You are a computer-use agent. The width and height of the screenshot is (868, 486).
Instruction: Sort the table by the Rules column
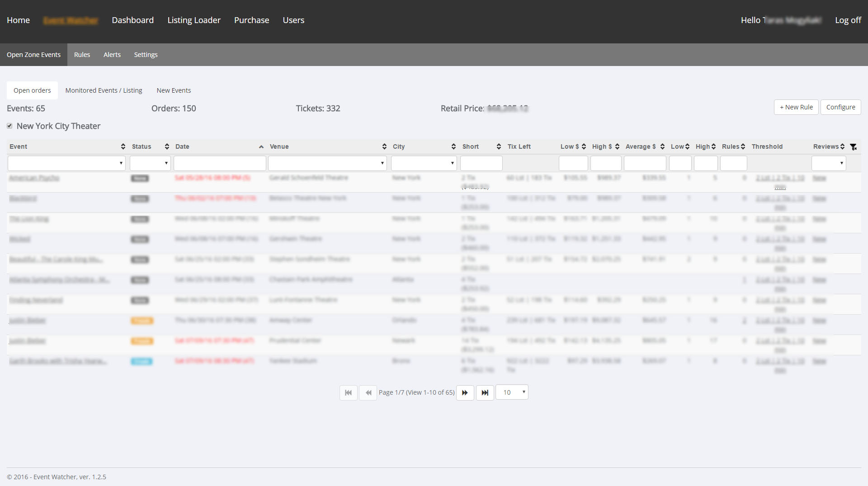744,146
